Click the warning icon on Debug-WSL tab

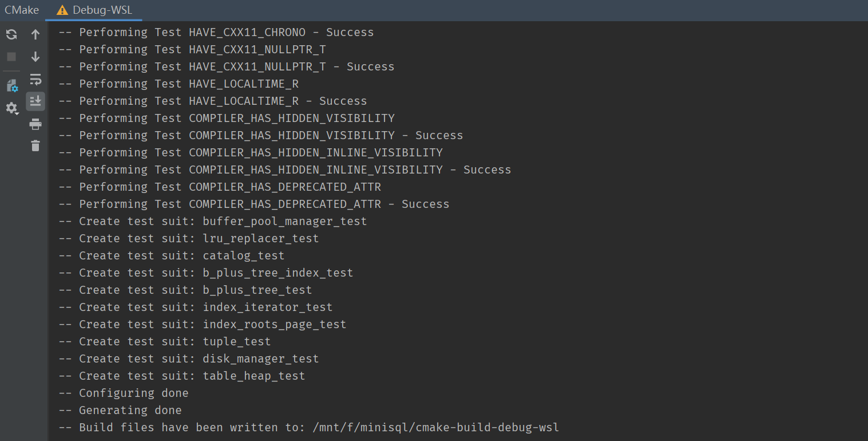62,10
